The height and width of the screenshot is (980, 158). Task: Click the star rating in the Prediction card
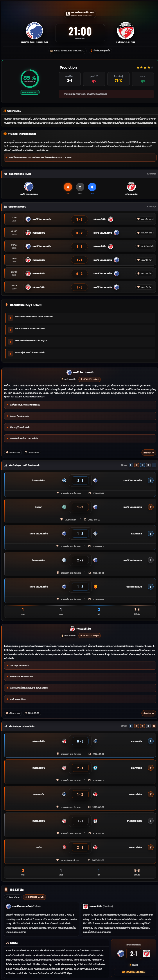coord(145,68)
